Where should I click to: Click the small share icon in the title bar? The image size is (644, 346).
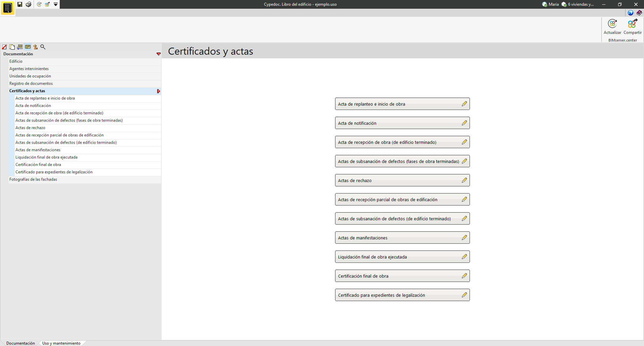click(x=47, y=4)
